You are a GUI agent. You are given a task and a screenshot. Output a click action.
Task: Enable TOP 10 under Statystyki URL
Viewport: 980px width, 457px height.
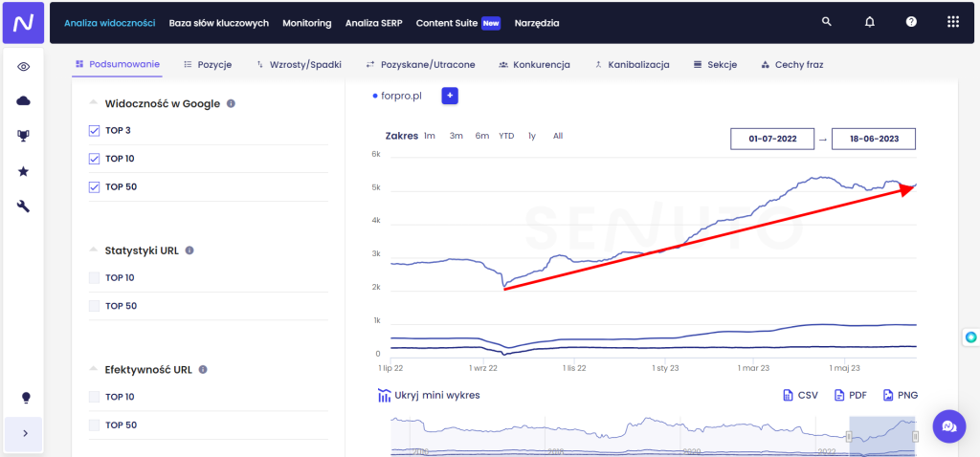[x=94, y=277]
